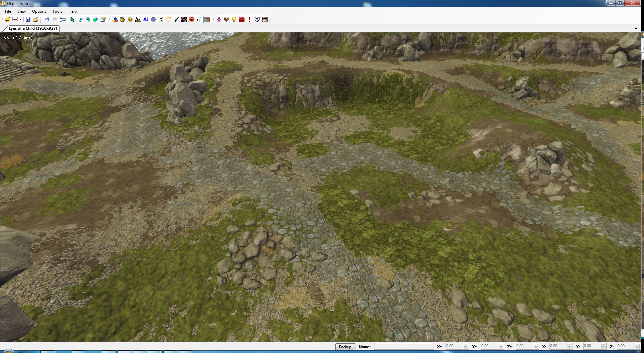Expand the tab list dropdown arrow

point(636,29)
